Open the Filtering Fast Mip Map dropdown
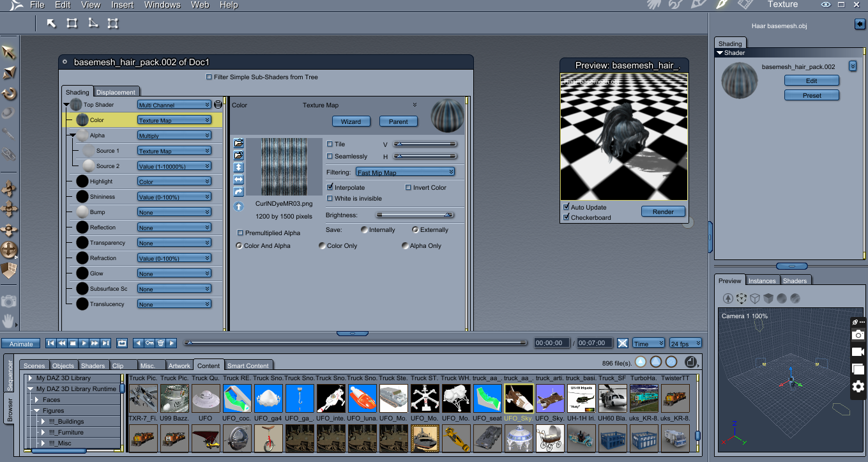 405,173
